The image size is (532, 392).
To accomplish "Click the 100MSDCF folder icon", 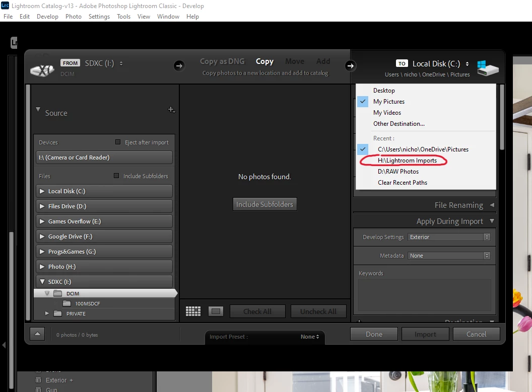I will 66,303.
